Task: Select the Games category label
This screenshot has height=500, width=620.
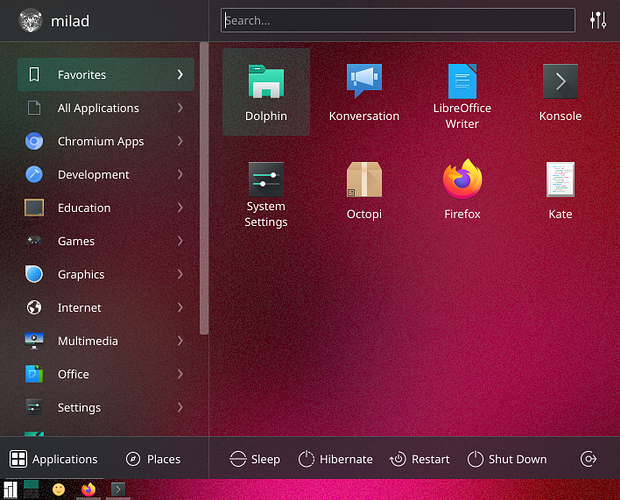Action: click(x=76, y=241)
